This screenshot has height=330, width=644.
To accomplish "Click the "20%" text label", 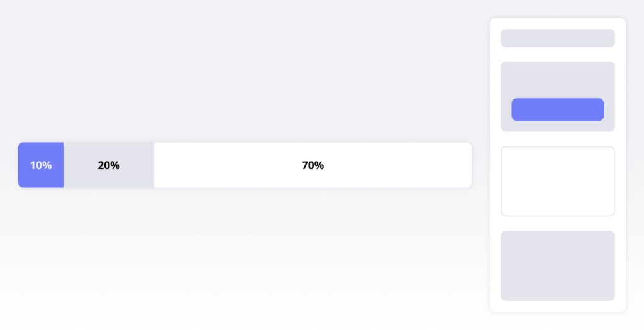I will 109,165.
